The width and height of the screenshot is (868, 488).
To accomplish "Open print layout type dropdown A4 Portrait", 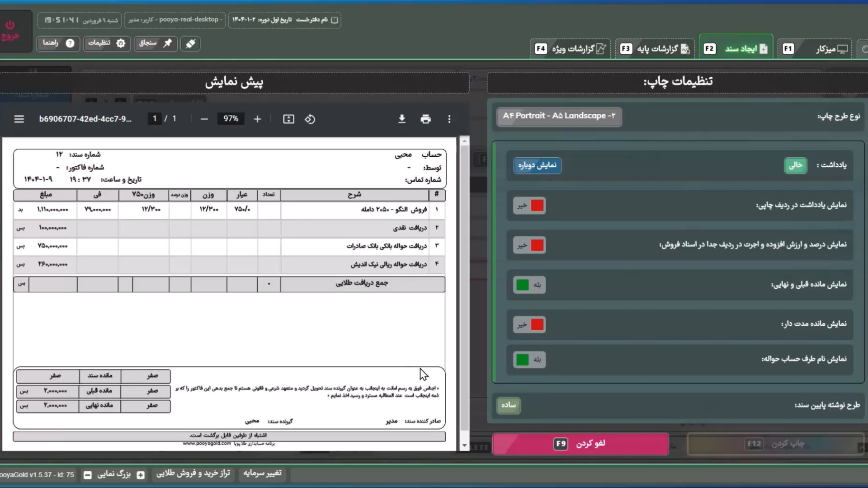I will point(559,116).
